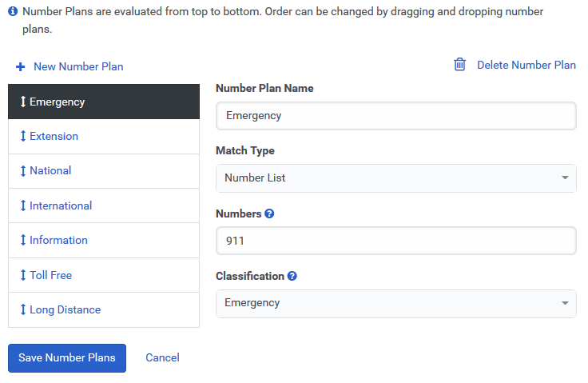This screenshot has height=383, width=588.
Task: Expand the Classification dropdown
Action: [x=395, y=303]
